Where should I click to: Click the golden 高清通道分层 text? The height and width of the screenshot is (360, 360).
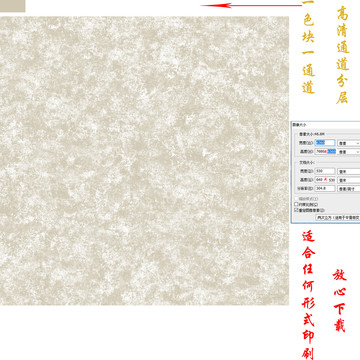(342, 55)
